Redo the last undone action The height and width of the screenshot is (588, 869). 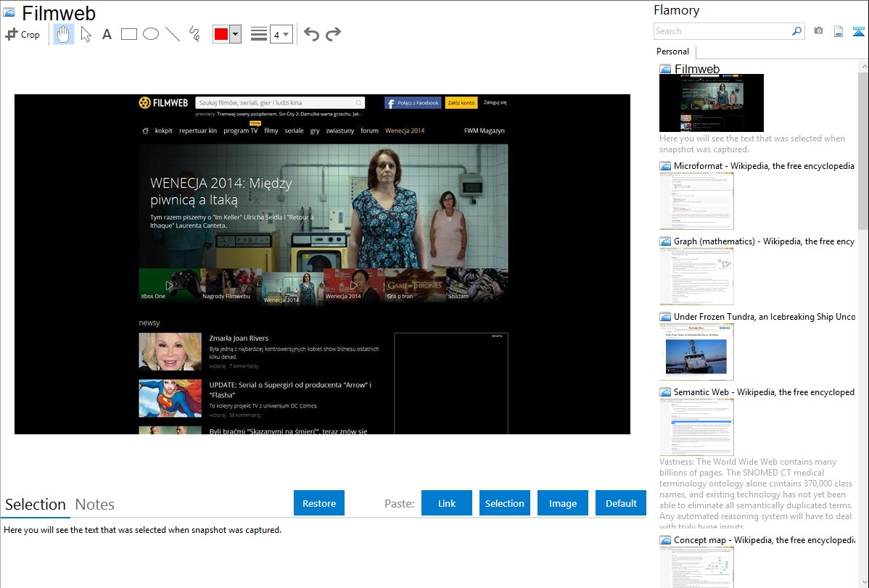pos(334,34)
